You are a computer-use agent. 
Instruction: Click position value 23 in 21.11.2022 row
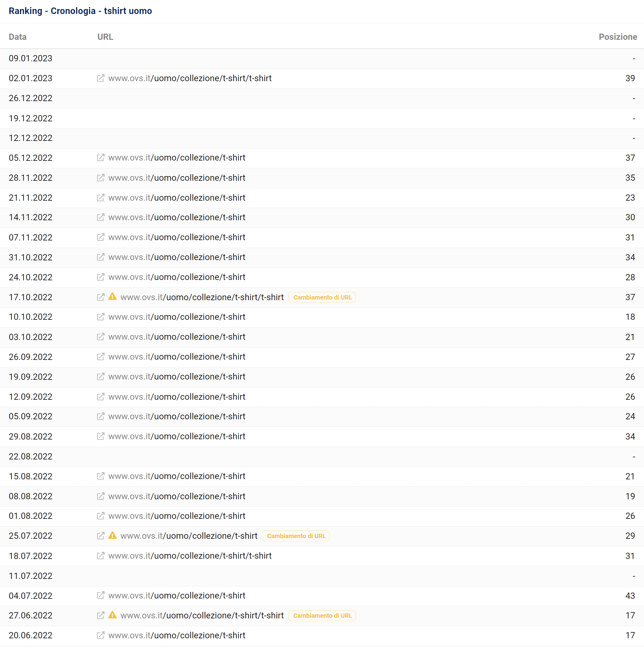pyautogui.click(x=630, y=198)
